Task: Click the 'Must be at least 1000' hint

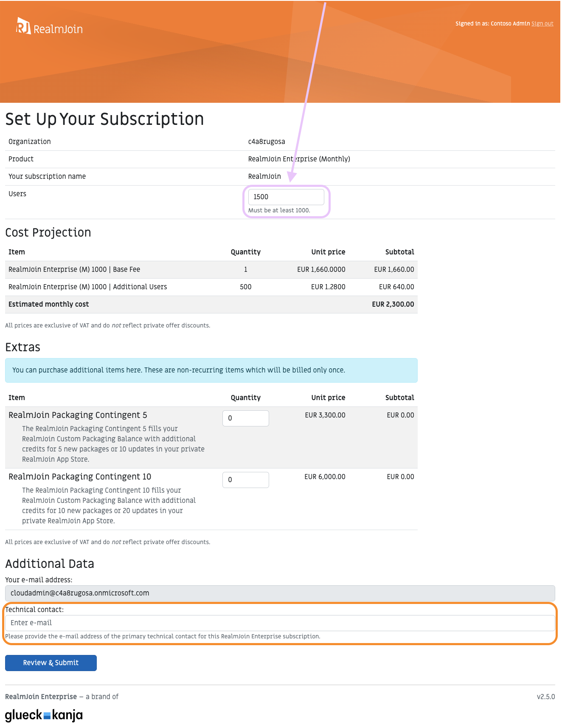Action: point(279,211)
